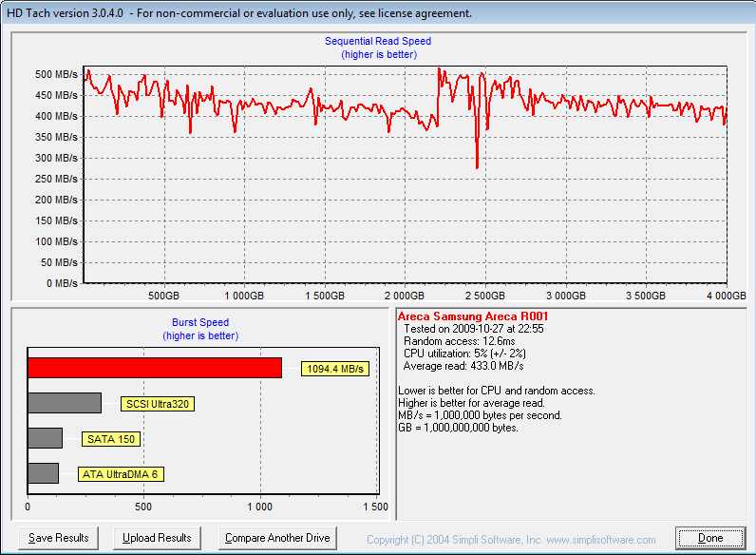Click the 0 MB/s axis label
The image size is (756, 555).
coord(62,283)
